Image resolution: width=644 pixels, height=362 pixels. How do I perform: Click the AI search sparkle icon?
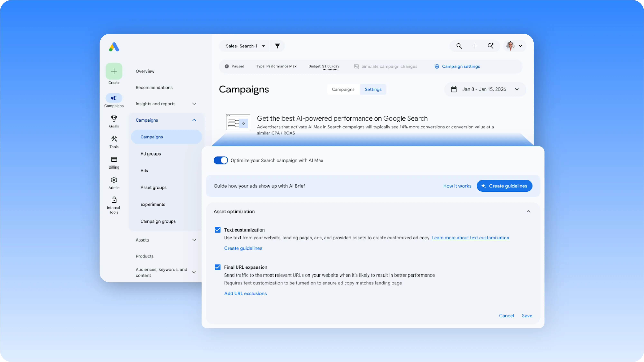tap(491, 46)
